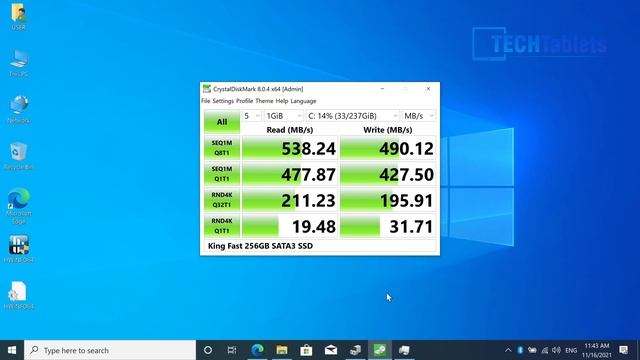Select the HWiNFO64 application desktop icon

(19, 249)
